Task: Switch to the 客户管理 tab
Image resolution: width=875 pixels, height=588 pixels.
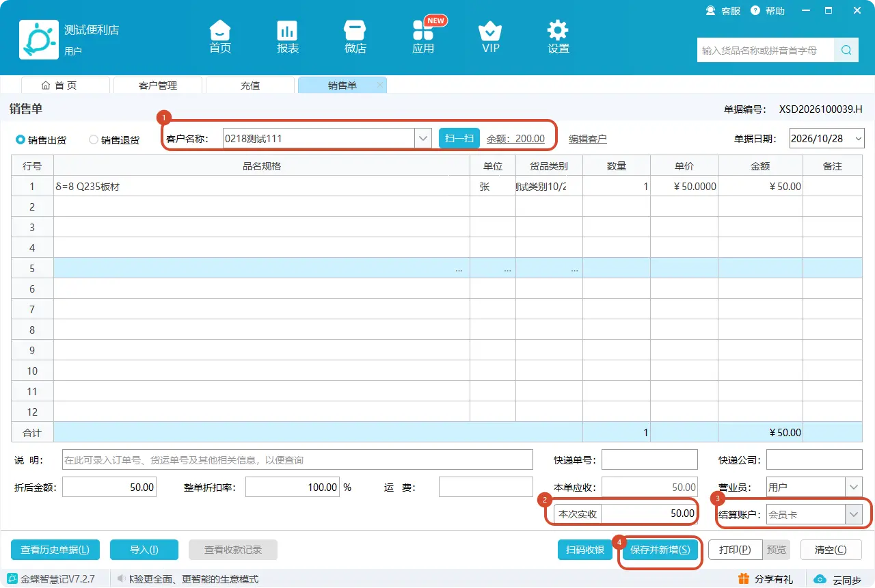Action: pyautogui.click(x=158, y=85)
